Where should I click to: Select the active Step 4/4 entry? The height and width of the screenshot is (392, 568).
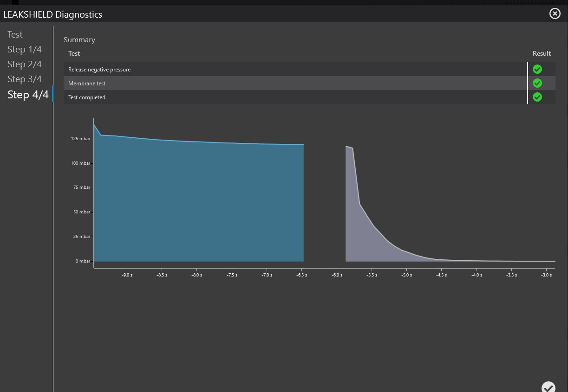tap(28, 95)
